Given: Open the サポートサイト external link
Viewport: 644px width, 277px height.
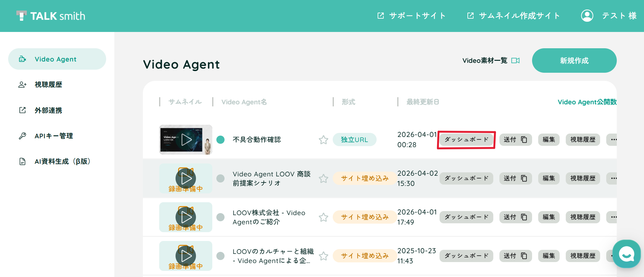Looking at the screenshot, I should tap(411, 16).
